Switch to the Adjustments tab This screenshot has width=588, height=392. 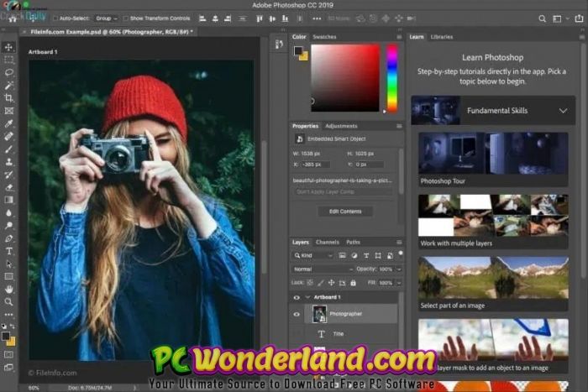coord(341,126)
